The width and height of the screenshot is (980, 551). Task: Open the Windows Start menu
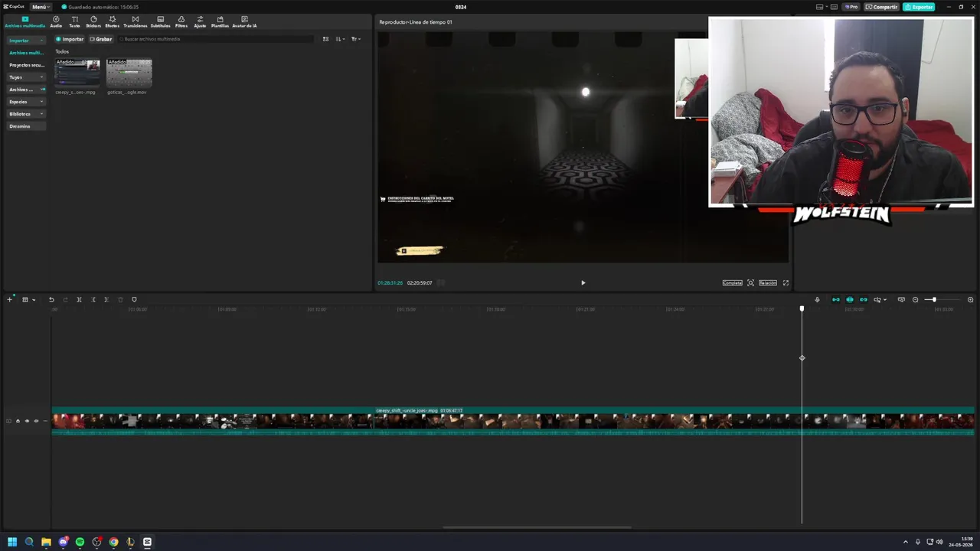[12, 542]
